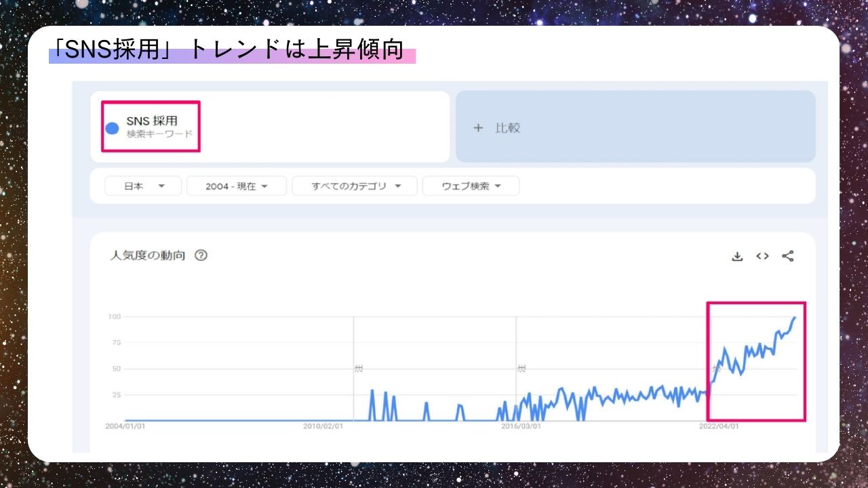Open the ウェブ検索 search type dropdown

click(471, 186)
